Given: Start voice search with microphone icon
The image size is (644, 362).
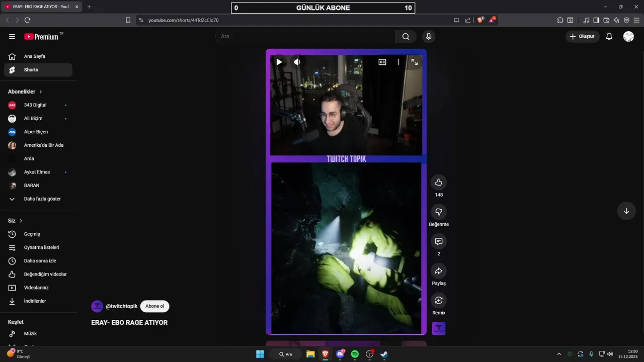Looking at the screenshot, I should (429, 36).
